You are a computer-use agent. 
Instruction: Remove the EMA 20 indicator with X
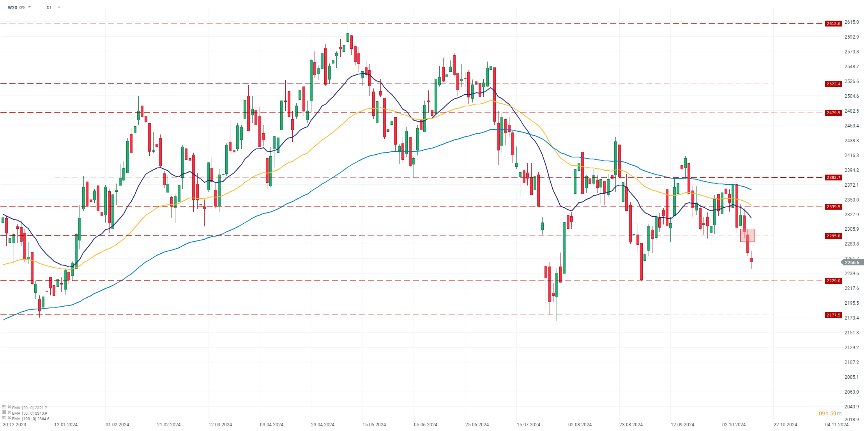9,407
